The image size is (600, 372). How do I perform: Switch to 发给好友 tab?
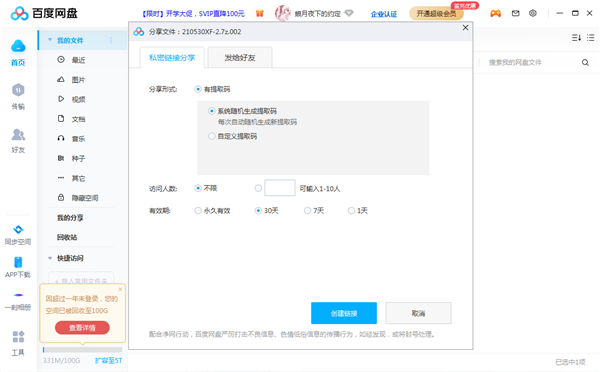coord(240,57)
